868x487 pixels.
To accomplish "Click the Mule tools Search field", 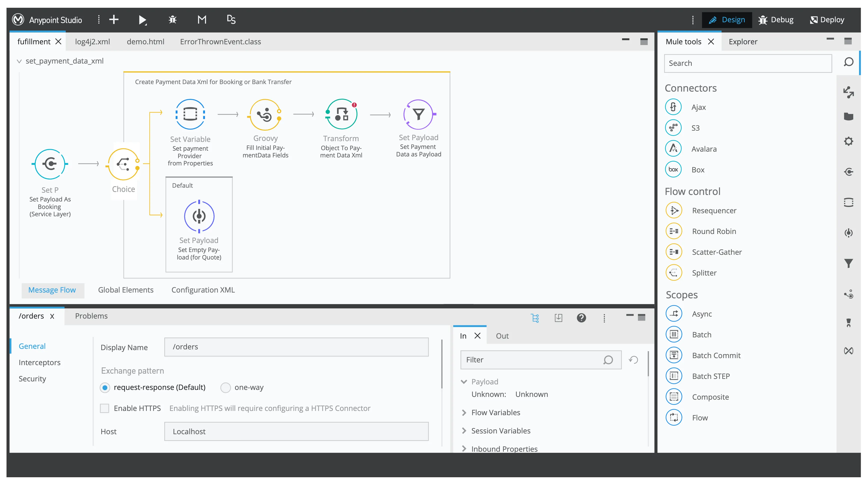I will coord(747,63).
